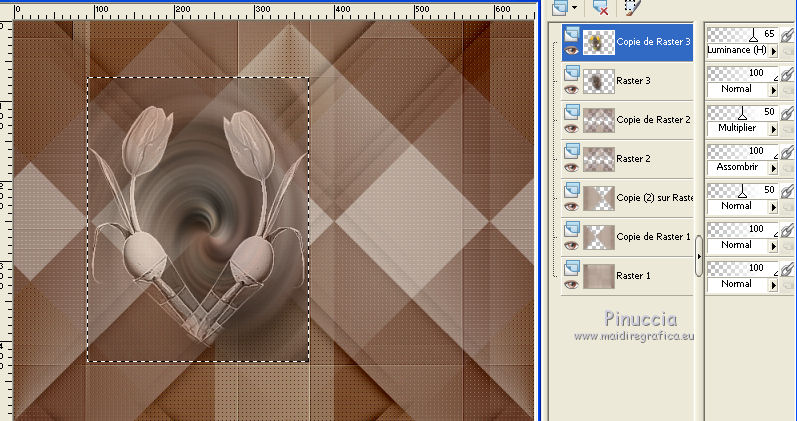
Task: Open the Assombrir blend mode arrow
Action: [774, 168]
